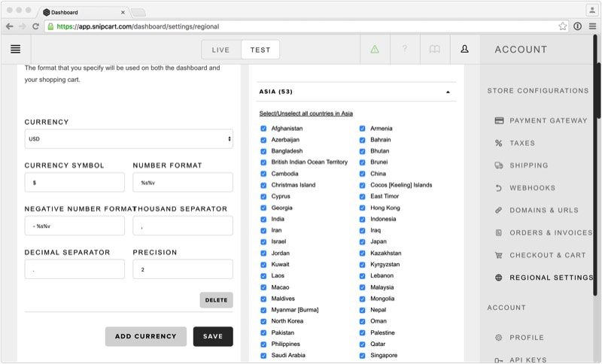Open the USD currency dropdown
The image size is (602, 364).
[129, 139]
